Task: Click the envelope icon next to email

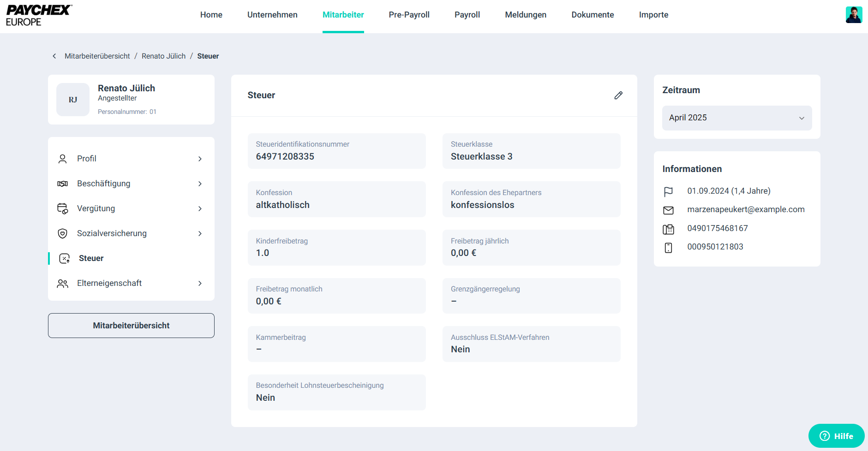Action: [668, 210]
